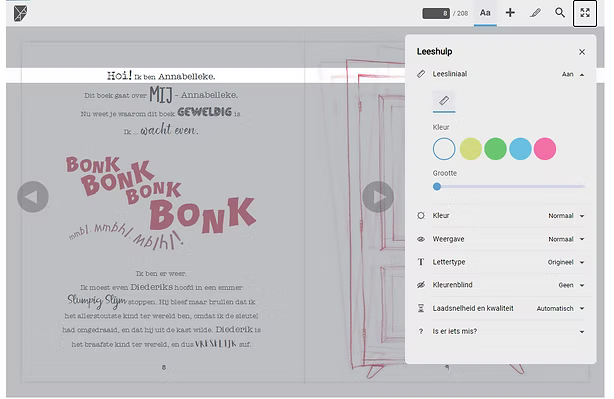Click the Kleur contrast circle icon
This screenshot has width=614, height=399.
(421, 216)
